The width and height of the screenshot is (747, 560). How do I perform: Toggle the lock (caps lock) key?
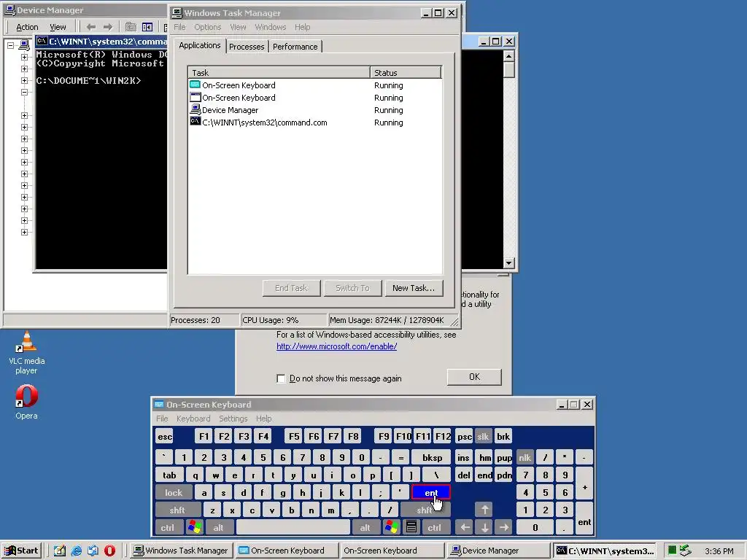point(174,492)
